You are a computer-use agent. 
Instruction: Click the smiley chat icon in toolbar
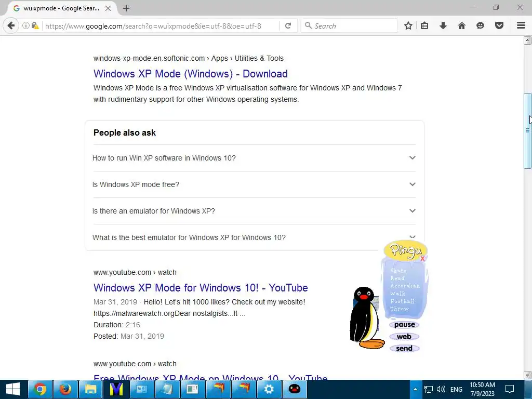pos(480,25)
